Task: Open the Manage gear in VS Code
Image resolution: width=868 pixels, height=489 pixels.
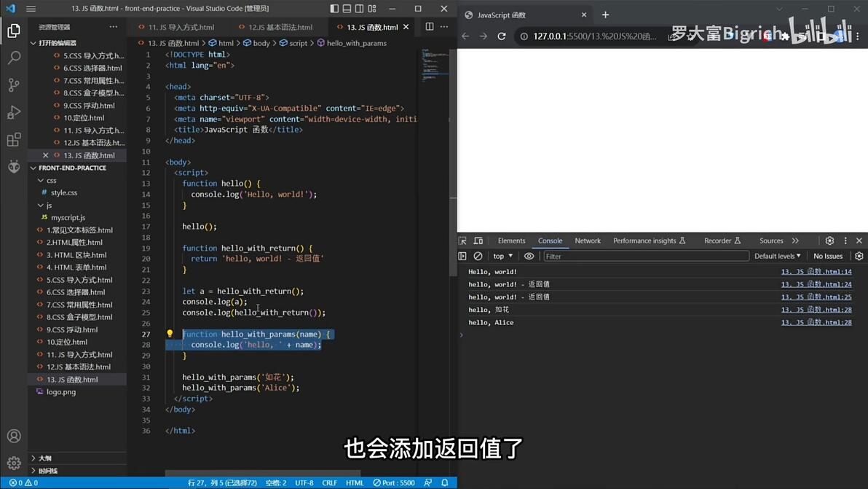Action: (14, 463)
